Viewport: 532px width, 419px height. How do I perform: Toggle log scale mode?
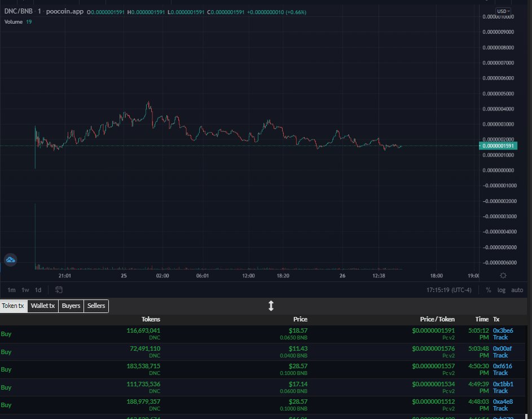pyautogui.click(x=501, y=290)
